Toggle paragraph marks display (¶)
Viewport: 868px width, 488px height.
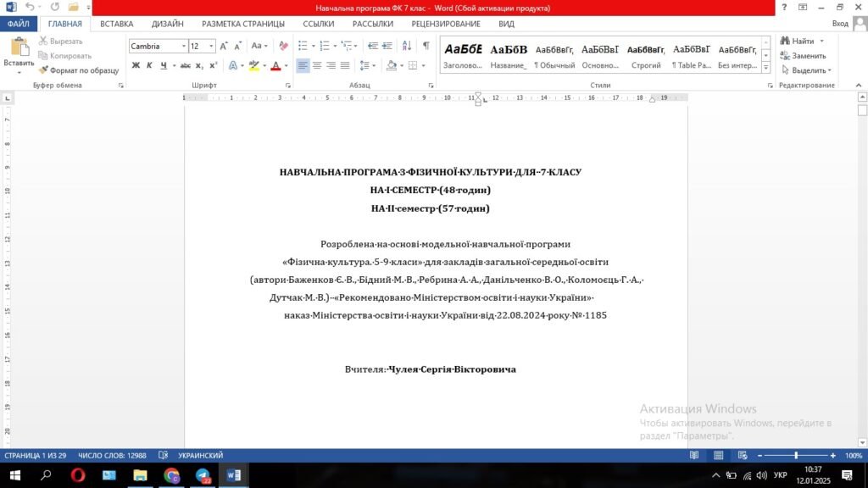click(x=426, y=46)
